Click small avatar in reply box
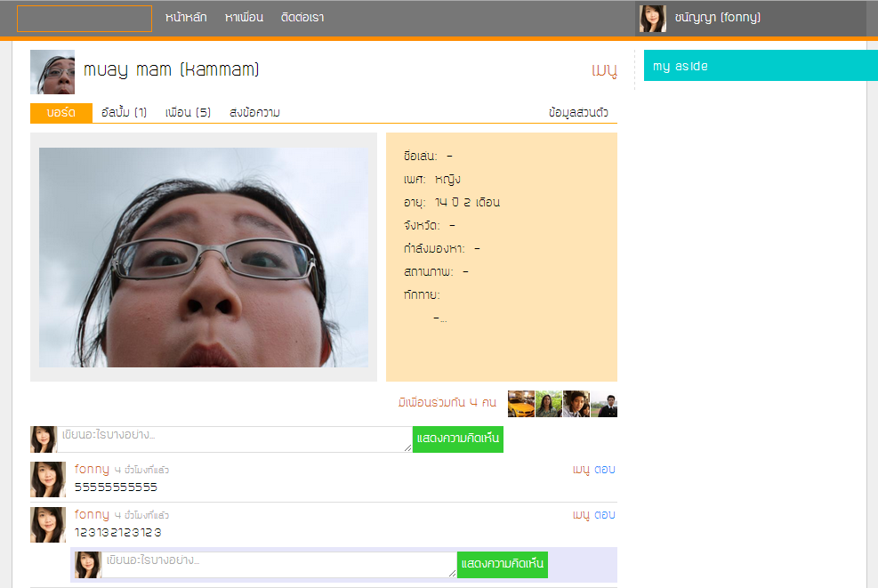Screen dimensions: 878x588 [88, 565]
